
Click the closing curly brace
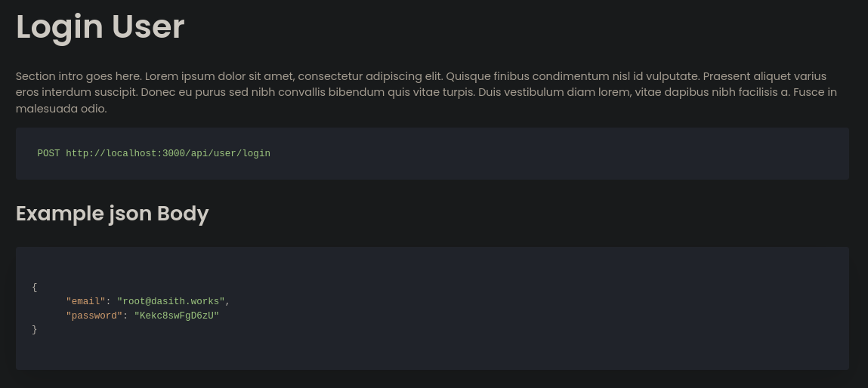pyautogui.click(x=34, y=329)
